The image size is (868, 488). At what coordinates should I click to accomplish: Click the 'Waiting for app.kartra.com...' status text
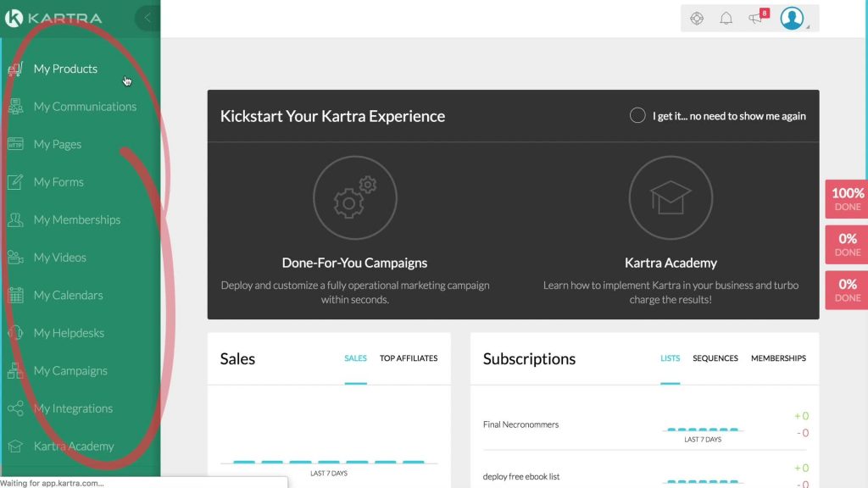pos(52,483)
